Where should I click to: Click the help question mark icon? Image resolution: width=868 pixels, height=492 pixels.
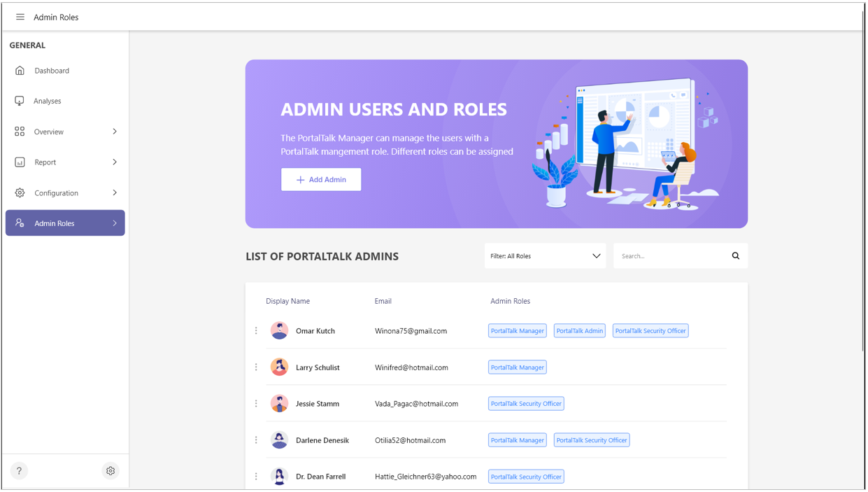coord(19,471)
